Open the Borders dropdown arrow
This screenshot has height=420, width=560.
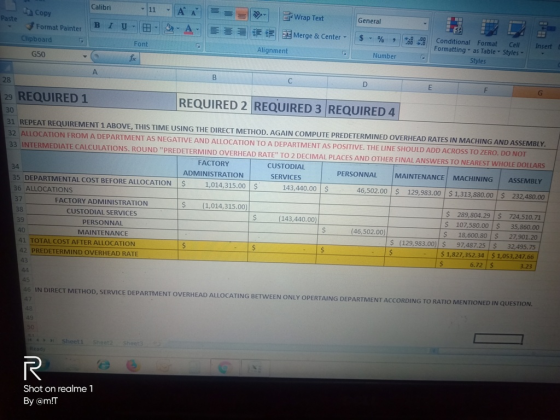coord(156,28)
